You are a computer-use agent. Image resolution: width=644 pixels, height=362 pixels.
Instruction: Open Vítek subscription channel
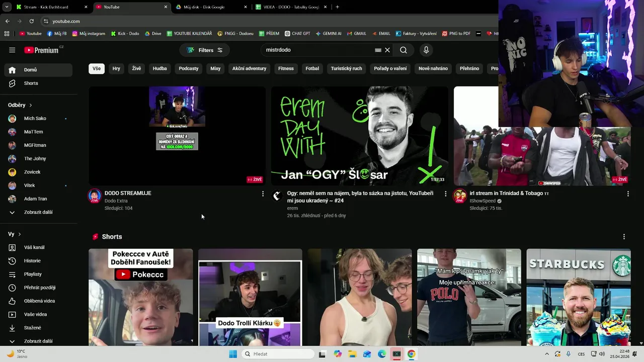click(x=38, y=186)
